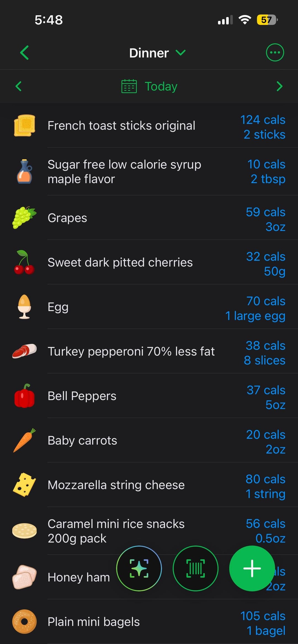Launch the AI food scan button

[x=139, y=568]
